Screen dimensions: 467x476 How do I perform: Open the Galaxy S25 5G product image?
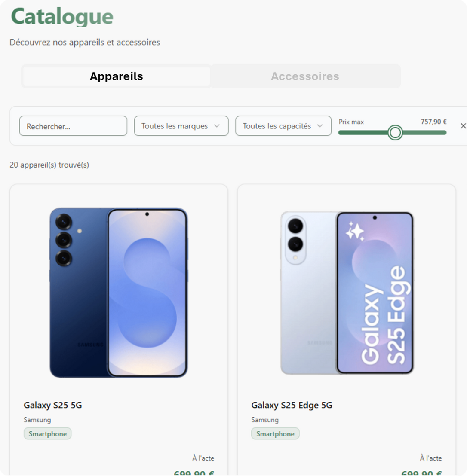(119, 293)
